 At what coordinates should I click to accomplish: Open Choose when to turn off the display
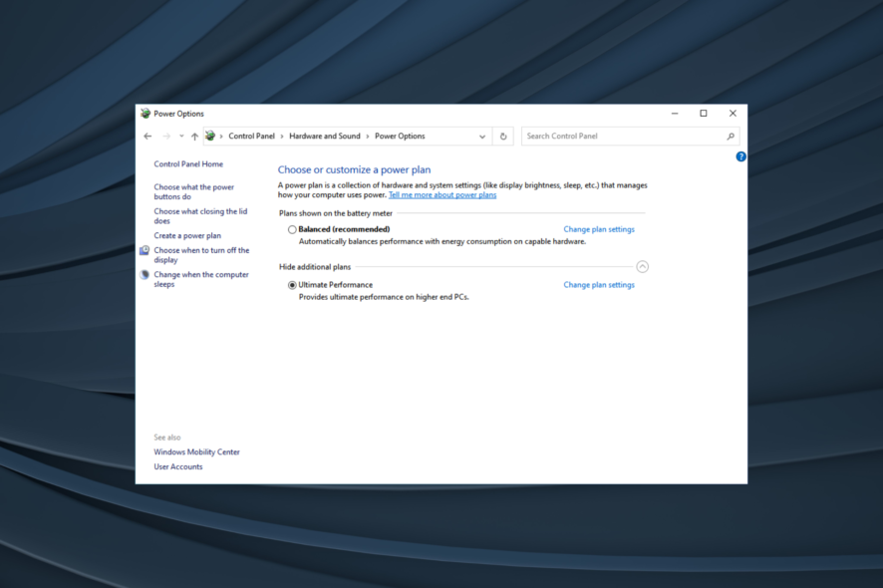coord(201,255)
